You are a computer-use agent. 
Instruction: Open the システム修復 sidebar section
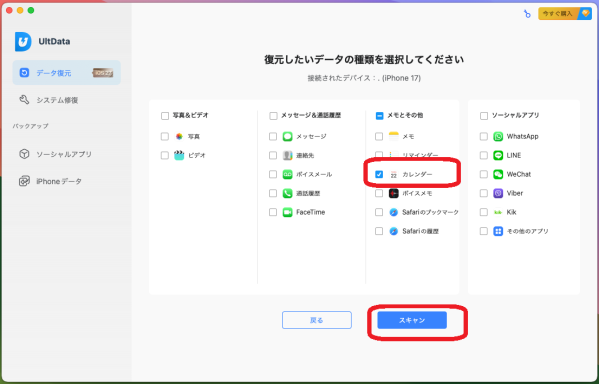[x=66, y=100]
